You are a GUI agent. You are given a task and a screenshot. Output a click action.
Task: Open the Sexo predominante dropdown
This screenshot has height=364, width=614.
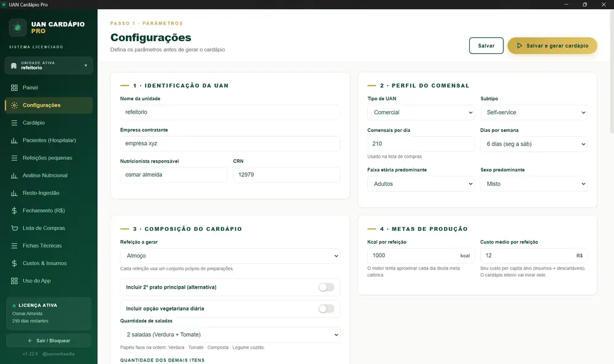[534, 184]
